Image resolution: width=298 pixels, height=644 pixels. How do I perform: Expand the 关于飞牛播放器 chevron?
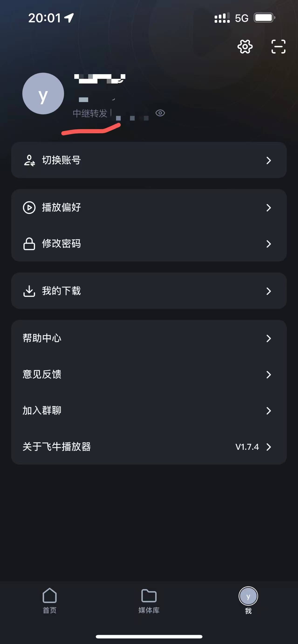[269, 447]
